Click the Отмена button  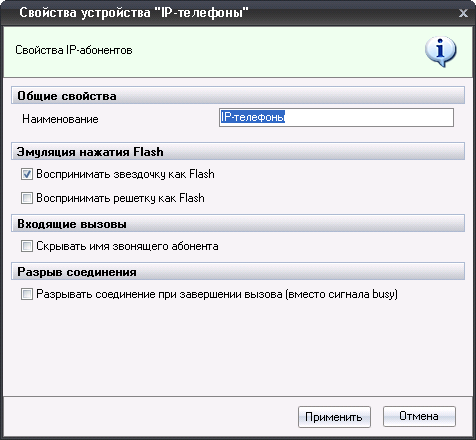419,416
